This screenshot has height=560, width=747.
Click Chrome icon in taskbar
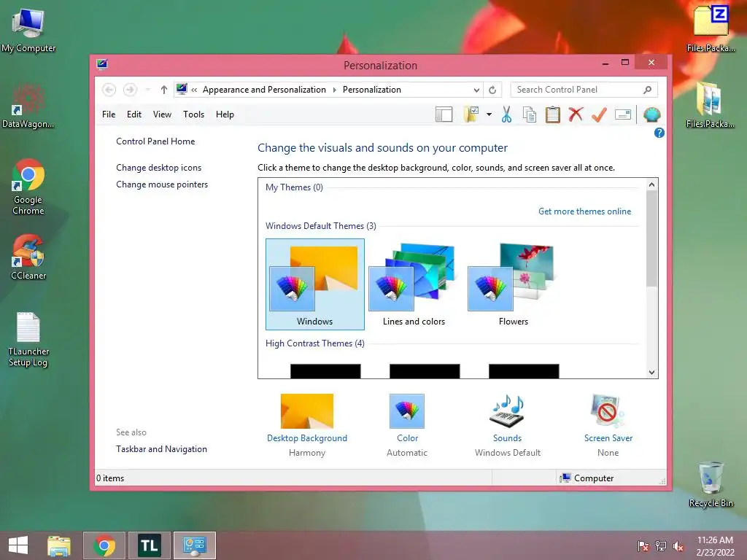(x=104, y=545)
